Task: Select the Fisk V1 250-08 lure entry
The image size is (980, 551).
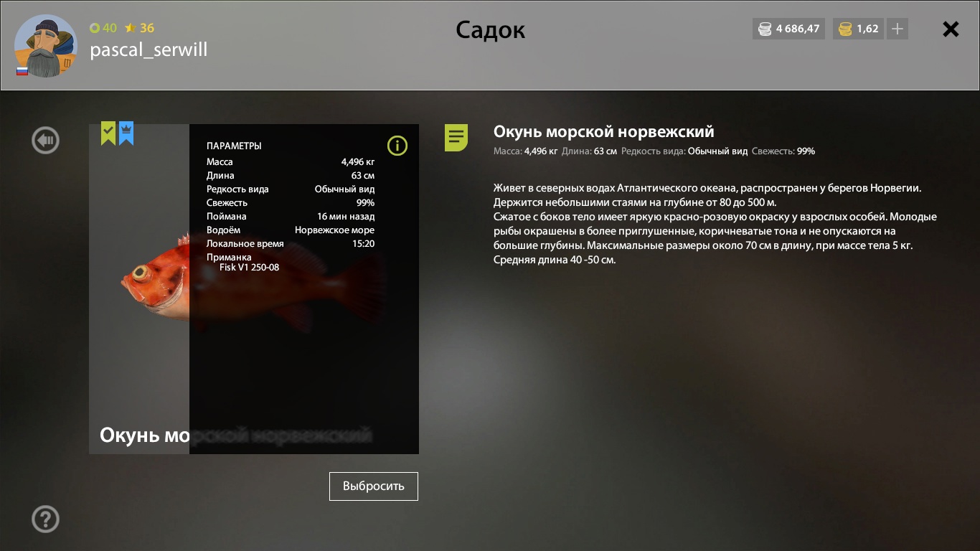Action: pyautogui.click(x=249, y=268)
